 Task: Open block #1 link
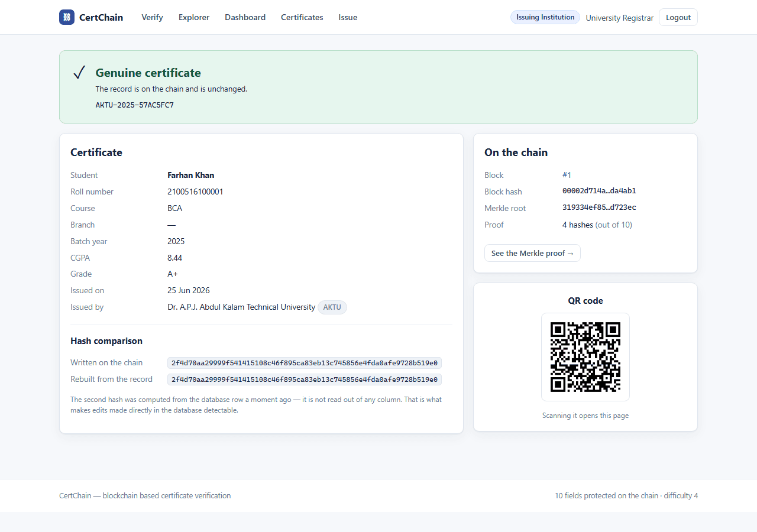[x=567, y=175]
